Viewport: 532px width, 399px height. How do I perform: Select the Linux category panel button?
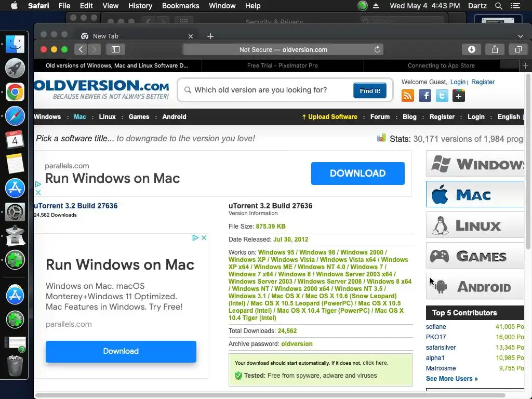(475, 225)
